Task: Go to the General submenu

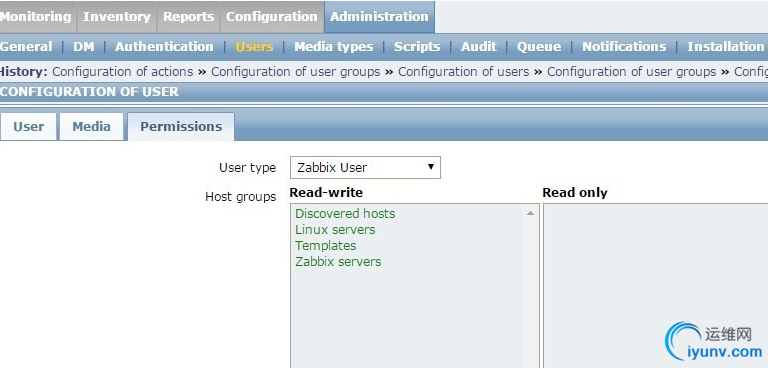Action: 26,47
